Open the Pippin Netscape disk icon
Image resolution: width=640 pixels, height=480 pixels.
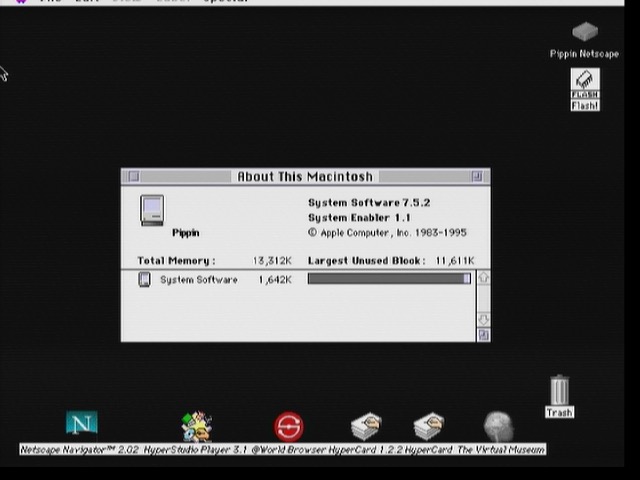[x=585, y=32]
